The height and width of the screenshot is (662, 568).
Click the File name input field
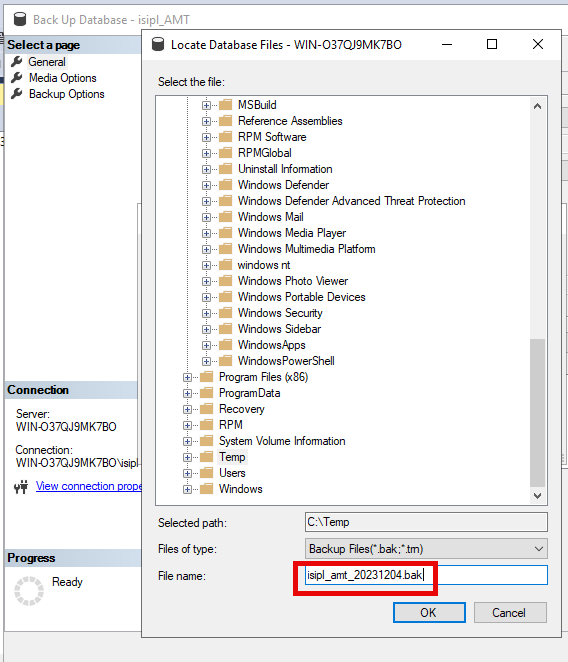426,575
